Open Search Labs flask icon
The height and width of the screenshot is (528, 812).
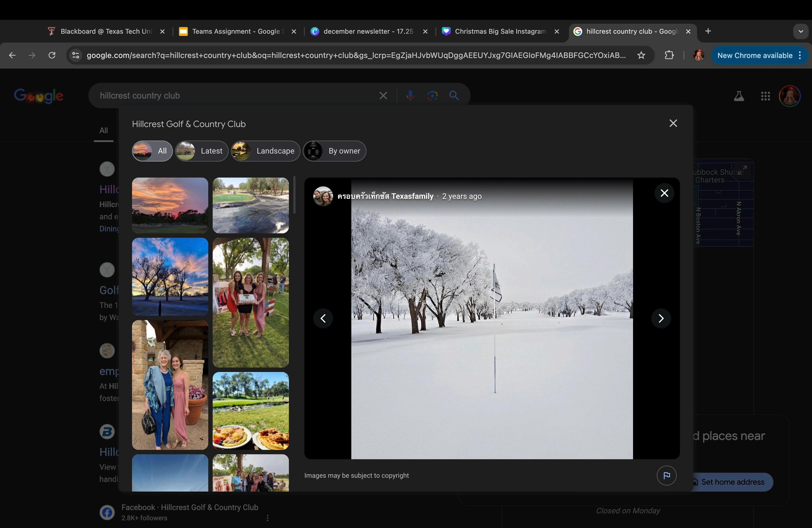tap(739, 96)
